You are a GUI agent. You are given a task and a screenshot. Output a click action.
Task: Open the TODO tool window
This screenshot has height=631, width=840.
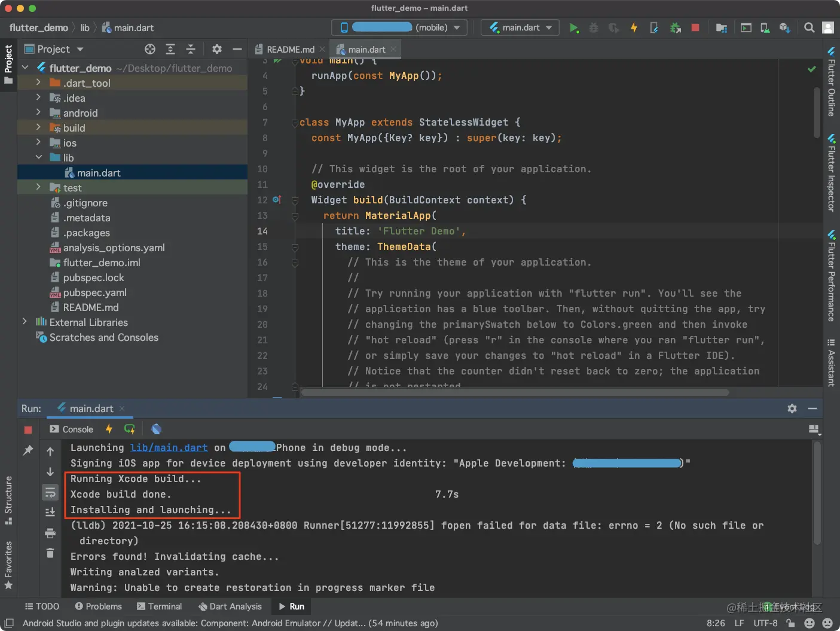coord(42,606)
